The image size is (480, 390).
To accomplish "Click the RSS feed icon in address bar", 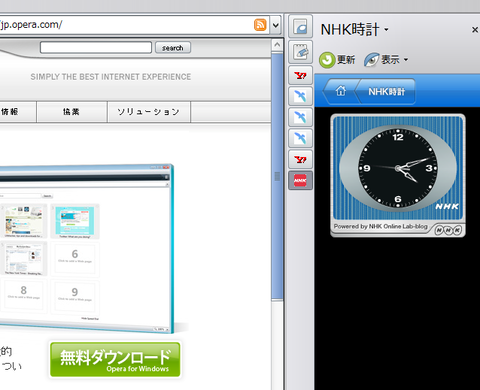I will tap(260, 25).
